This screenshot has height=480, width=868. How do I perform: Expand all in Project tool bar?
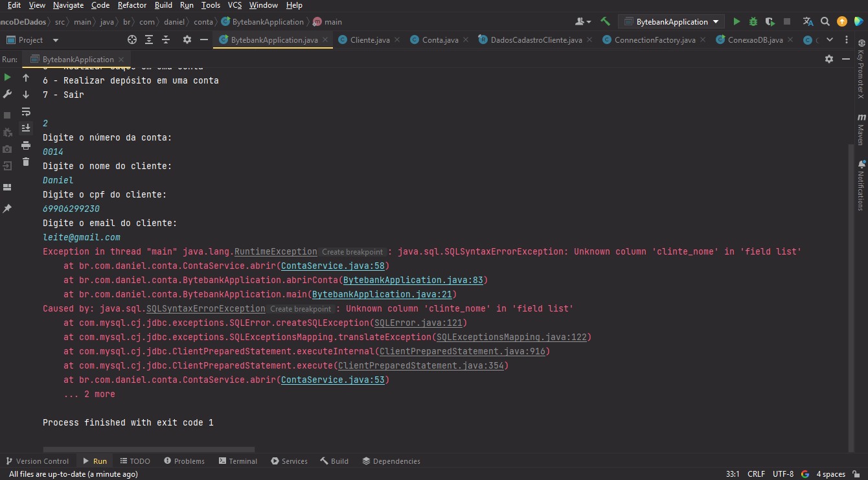coord(149,40)
